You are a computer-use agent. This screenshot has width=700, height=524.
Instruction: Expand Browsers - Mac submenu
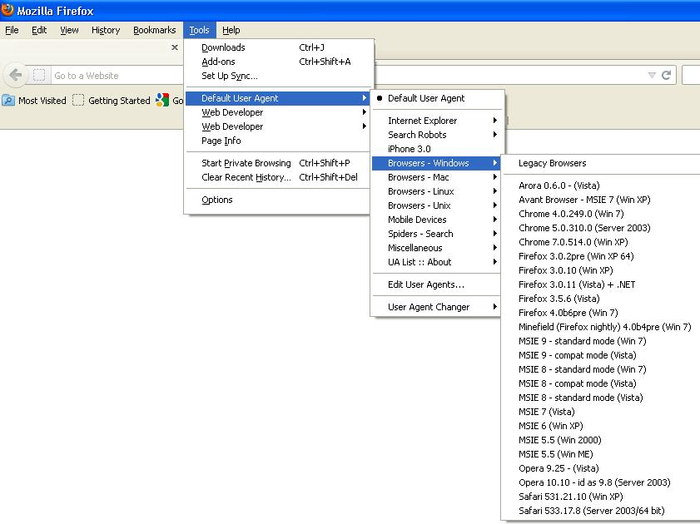coord(438,178)
